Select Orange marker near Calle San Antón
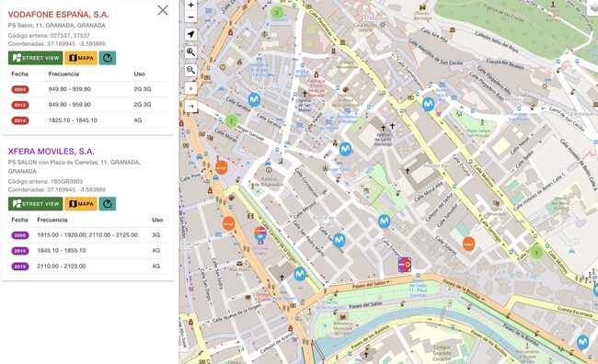The image size is (598, 364). point(229,223)
